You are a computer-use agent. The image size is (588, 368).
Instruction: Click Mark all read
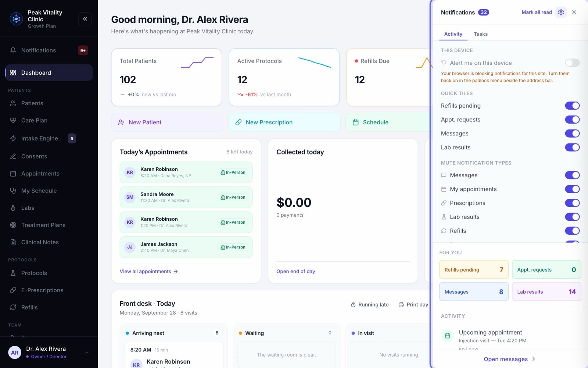(x=537, y=12)
